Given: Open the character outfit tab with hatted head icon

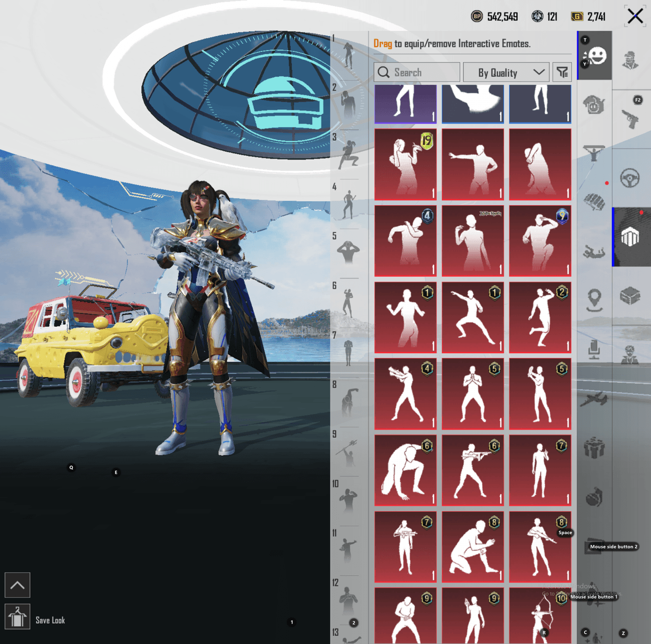Looking at the screenshot, I should tap(631, 60).
